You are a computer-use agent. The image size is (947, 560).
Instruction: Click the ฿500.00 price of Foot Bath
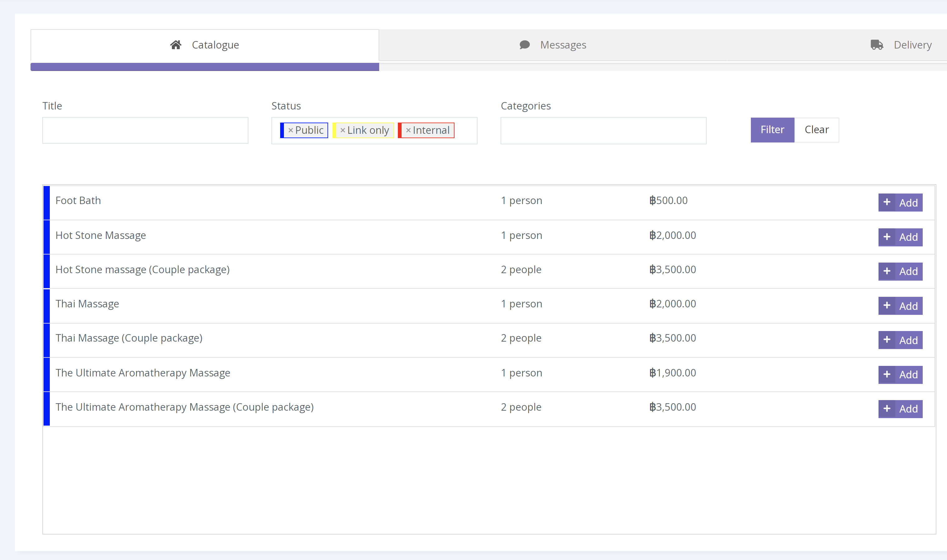click(668, 200)
